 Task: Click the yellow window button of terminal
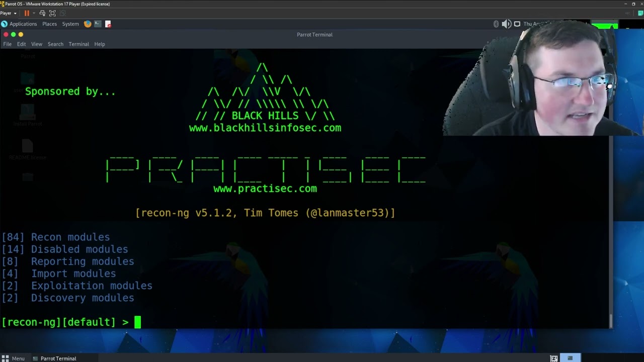(21, 34)
